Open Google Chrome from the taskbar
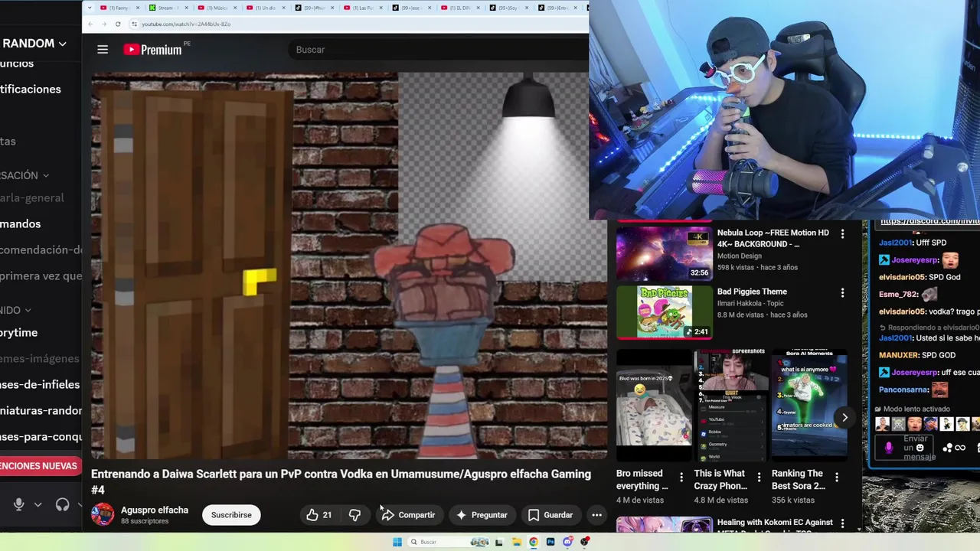Image resolution: width=980 pixels, height=551 pixels. tap(534, 542)
